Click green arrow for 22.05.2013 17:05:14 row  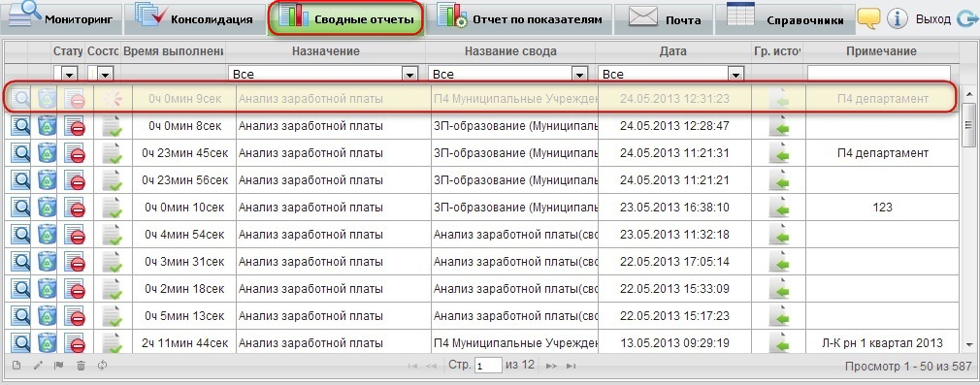778,263
